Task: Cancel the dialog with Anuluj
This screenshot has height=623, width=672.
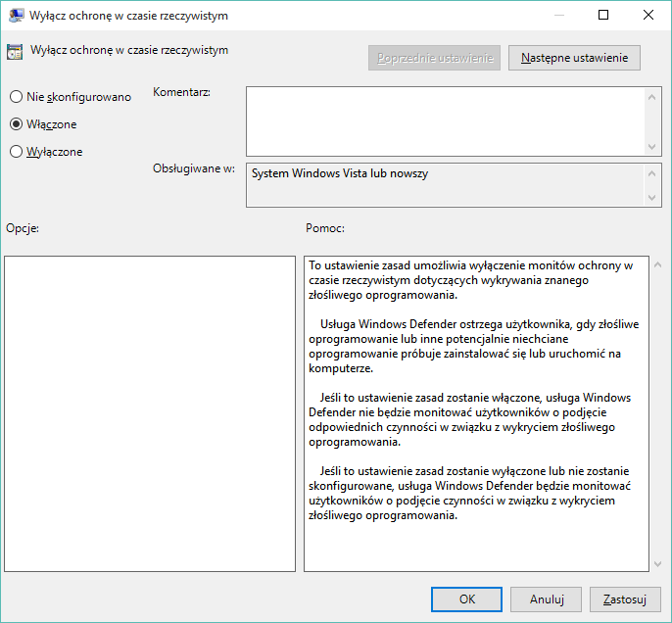Action: [x=546, y=599]
